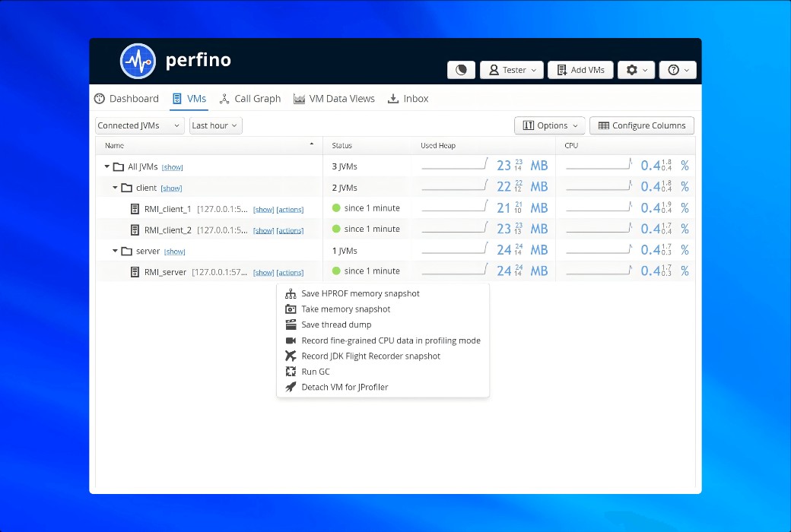791x532 pixels.
Task: Click the RMI_client_1 VM icon
Action: (135, 209)
